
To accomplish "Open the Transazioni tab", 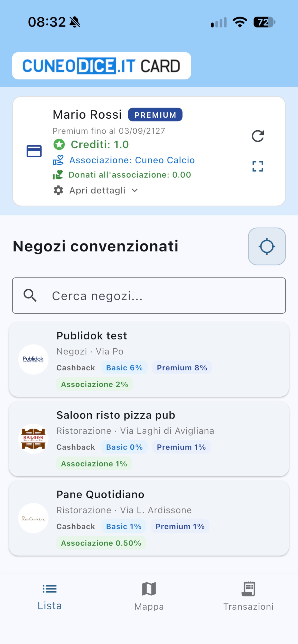I will click(x=248, y=596).
